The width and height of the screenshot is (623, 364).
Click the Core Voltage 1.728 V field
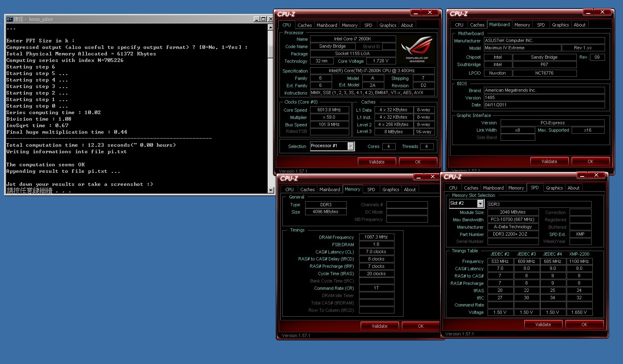pyautogui.click(x=381, y=61)
